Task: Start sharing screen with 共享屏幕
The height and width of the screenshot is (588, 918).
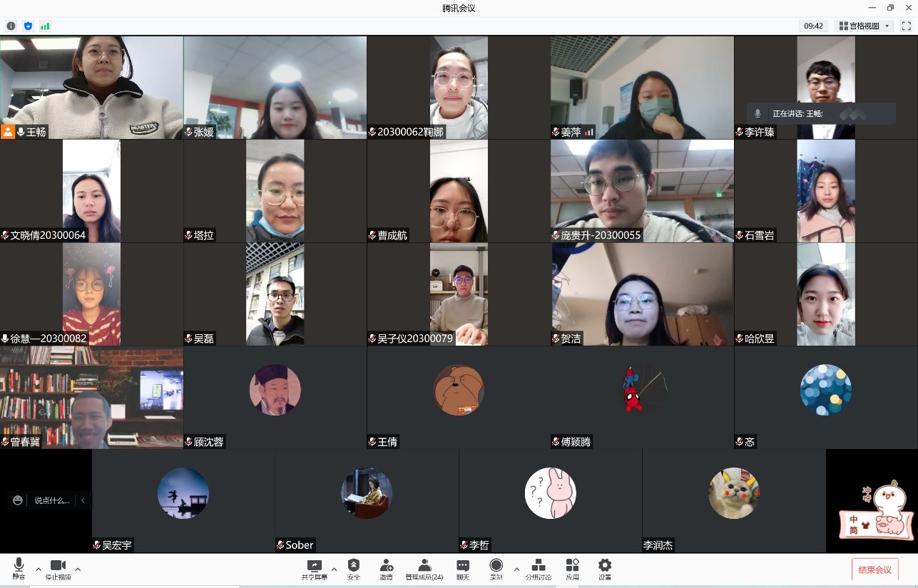Action: [315, 568]
